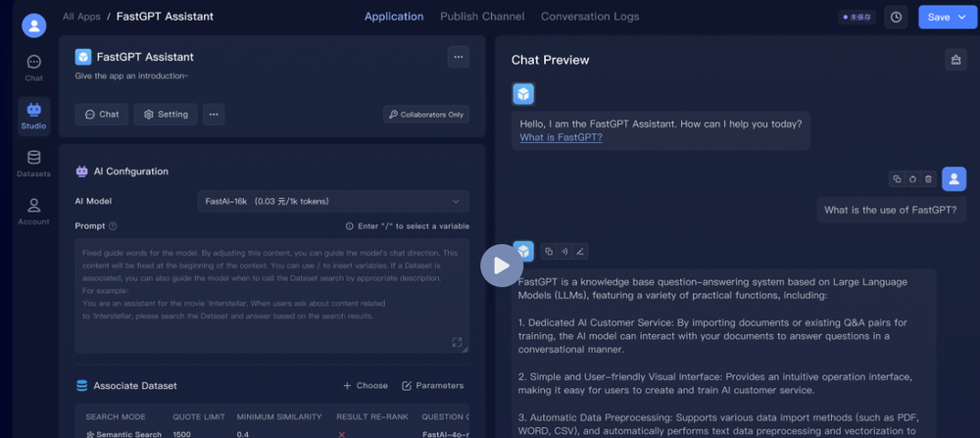Open the AI Model dropdown showing FastAI-16k
980x438 pixels.
333,201
